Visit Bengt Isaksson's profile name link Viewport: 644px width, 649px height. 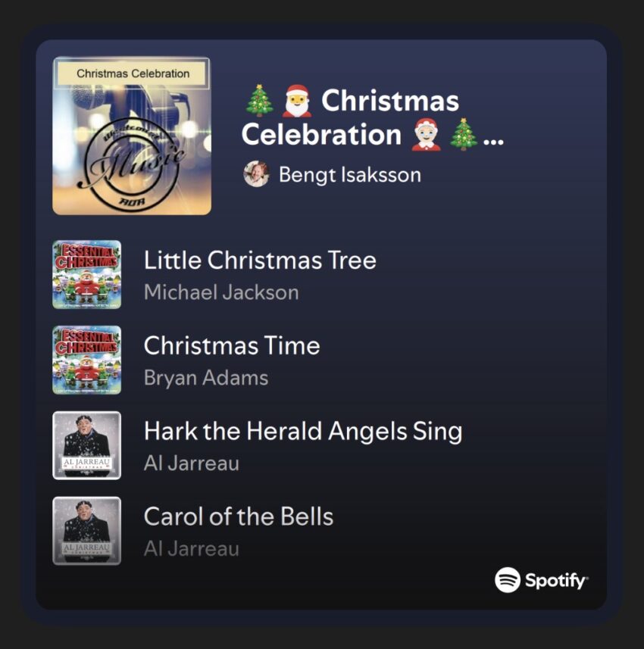349,174
